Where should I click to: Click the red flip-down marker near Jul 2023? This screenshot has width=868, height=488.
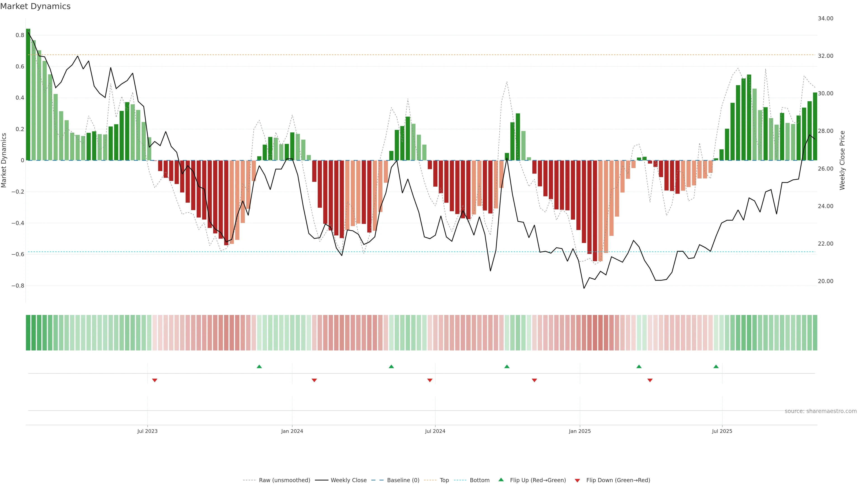click(x=155, y=380)
